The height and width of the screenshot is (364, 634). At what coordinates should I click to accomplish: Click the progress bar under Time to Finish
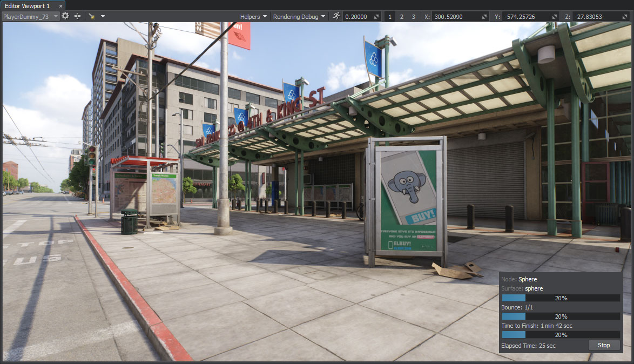(x=561, y=335)
